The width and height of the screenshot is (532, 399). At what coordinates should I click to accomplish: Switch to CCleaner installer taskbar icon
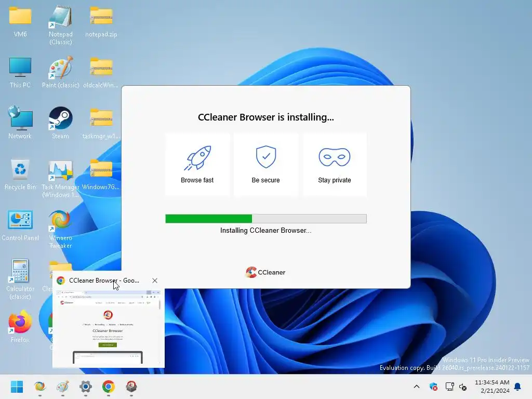[131, 387]
